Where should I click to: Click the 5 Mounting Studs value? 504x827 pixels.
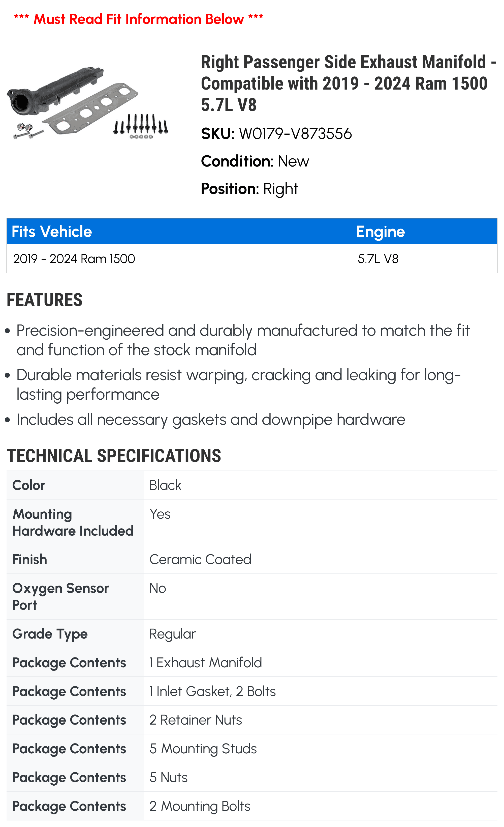click(203, 749)
